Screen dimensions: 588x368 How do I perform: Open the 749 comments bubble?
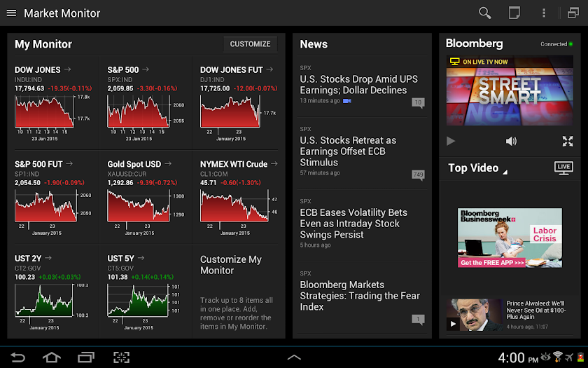coord(418,175)
